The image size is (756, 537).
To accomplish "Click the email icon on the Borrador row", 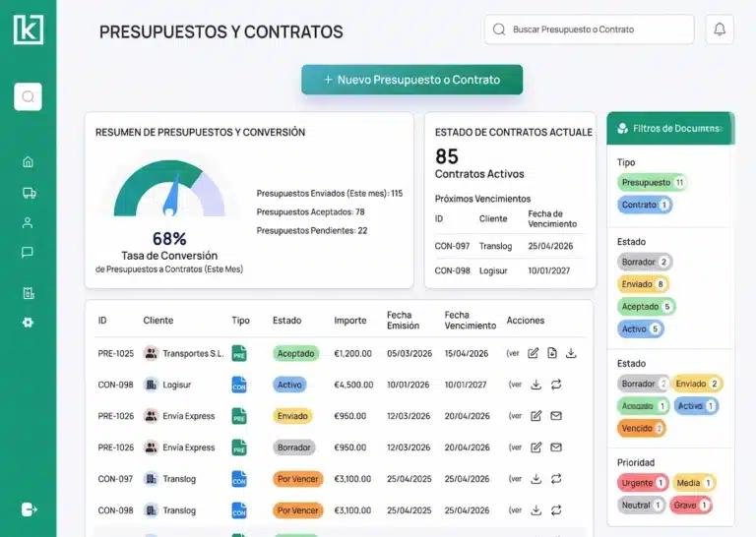I will pyautogui.click(x=555, y=447).
